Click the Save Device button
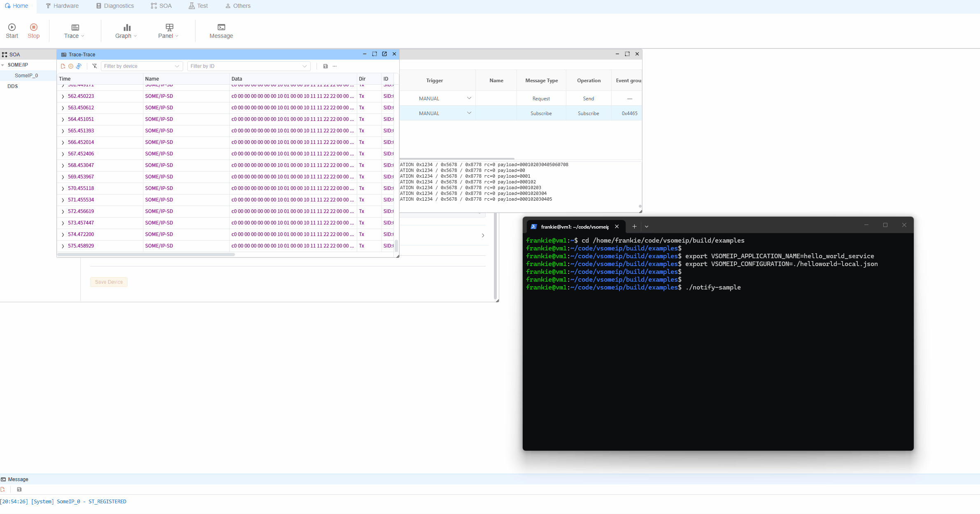 click(x=108, y=282)
